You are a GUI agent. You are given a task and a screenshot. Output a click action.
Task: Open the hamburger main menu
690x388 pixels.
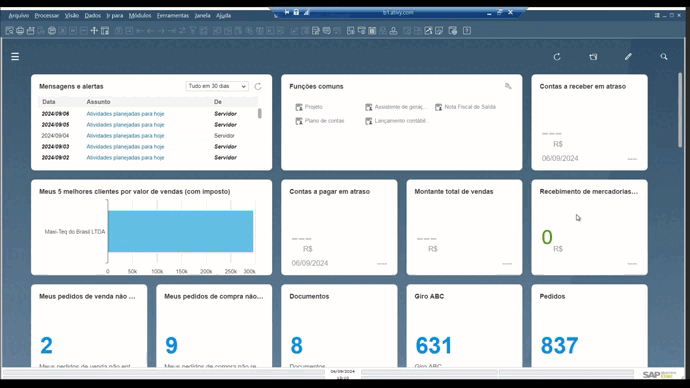(x=15, y=57)
